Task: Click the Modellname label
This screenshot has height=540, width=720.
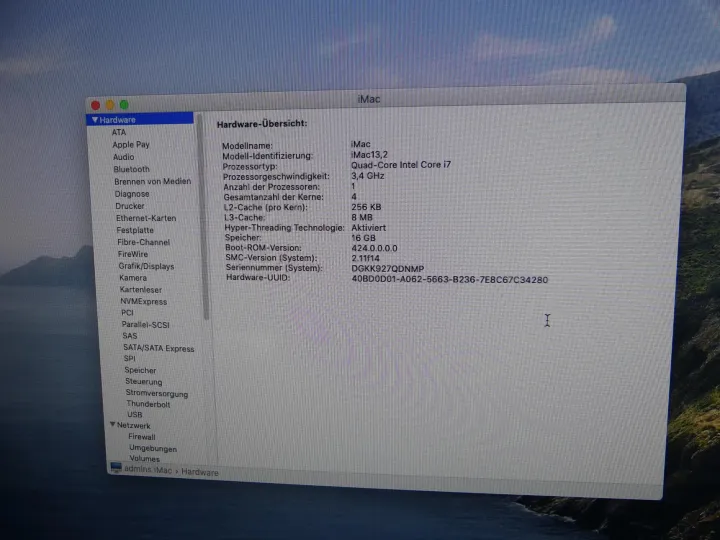Action: pos(247,146)
